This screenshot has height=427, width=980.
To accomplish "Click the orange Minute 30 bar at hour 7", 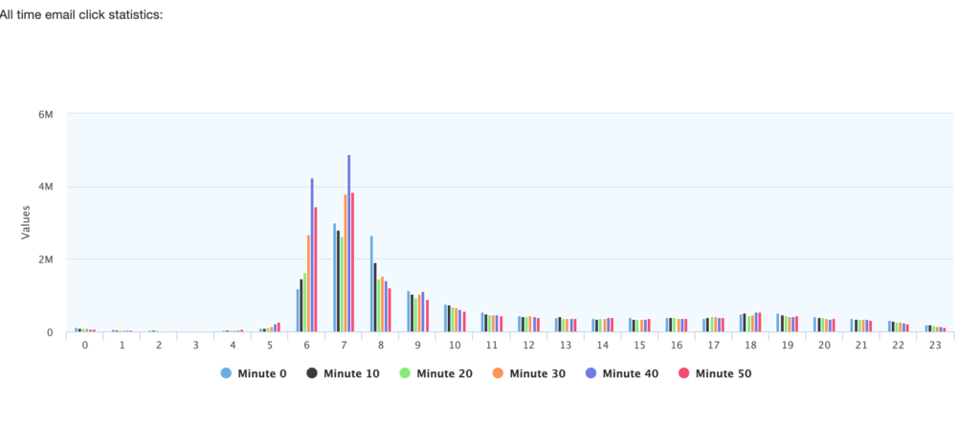I will click(345, 263).
